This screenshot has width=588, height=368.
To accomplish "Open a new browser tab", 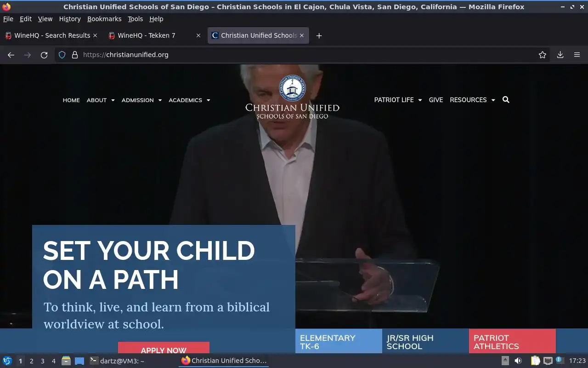I will pyautogui.click(x=319, y=35).
